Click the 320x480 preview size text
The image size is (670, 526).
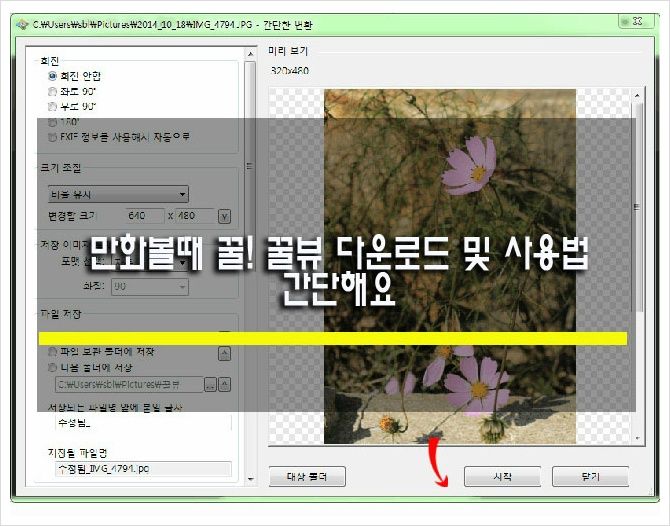290,71
